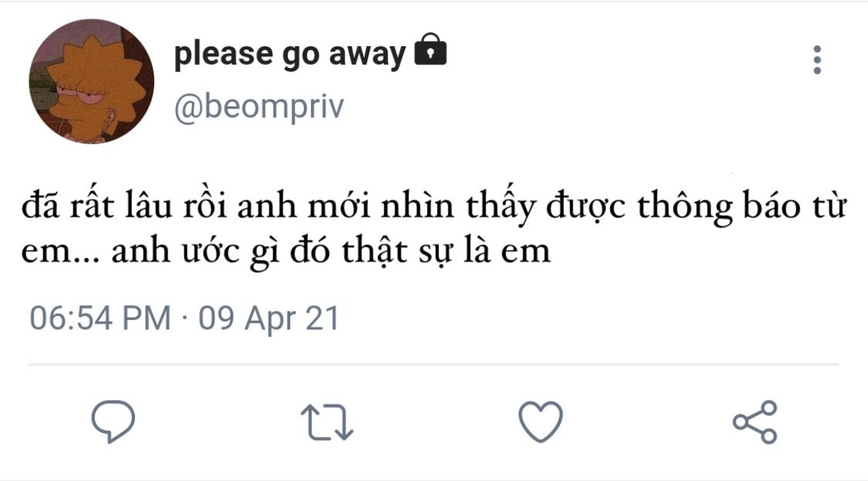Open the share icon options
Viewport: 868px width, 481px height.
point(755,422)
